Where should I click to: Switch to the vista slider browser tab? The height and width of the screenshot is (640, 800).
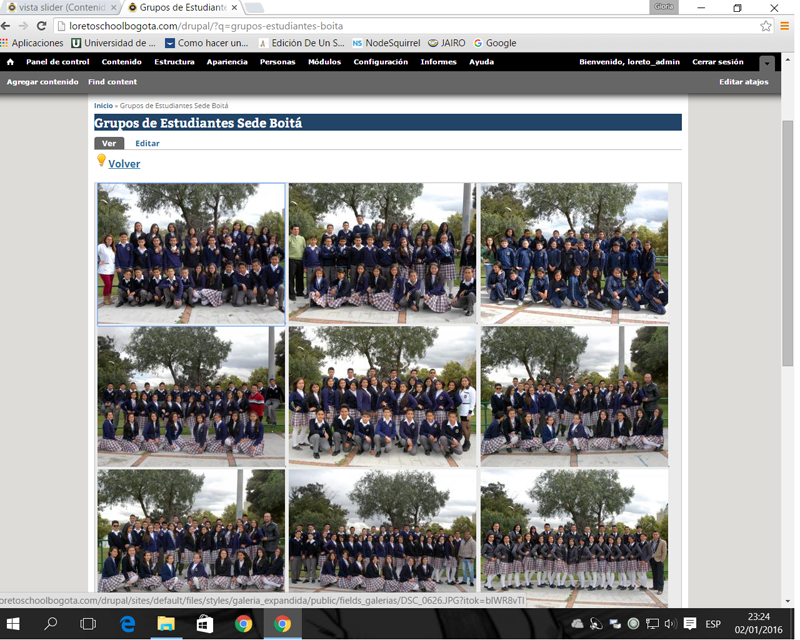56,7
